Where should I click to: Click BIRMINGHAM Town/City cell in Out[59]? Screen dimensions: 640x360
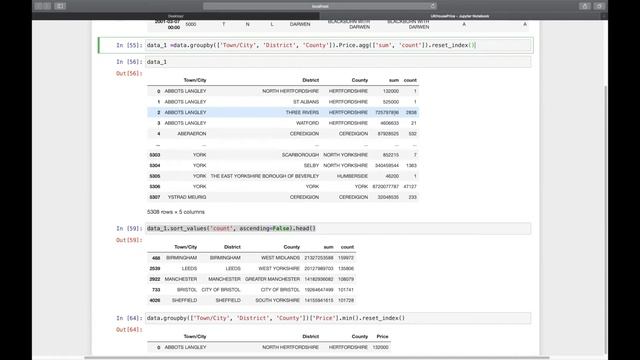pos(182,258)
